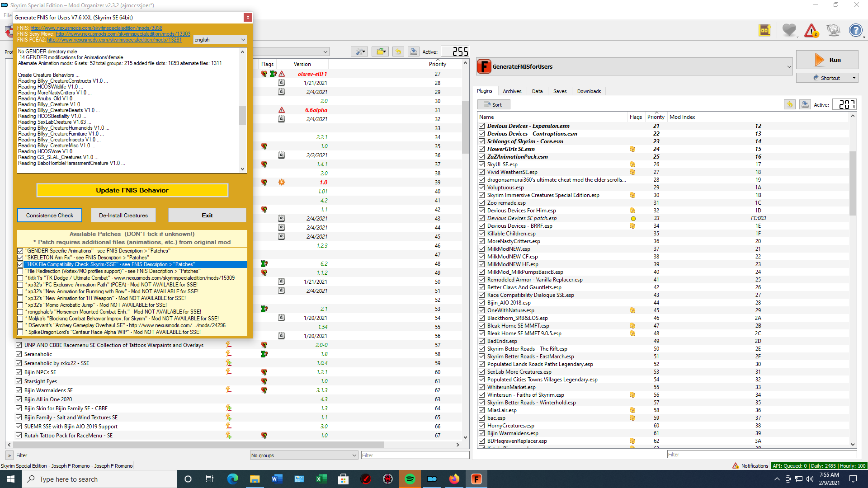Open Task View on the taskbar

210,479
